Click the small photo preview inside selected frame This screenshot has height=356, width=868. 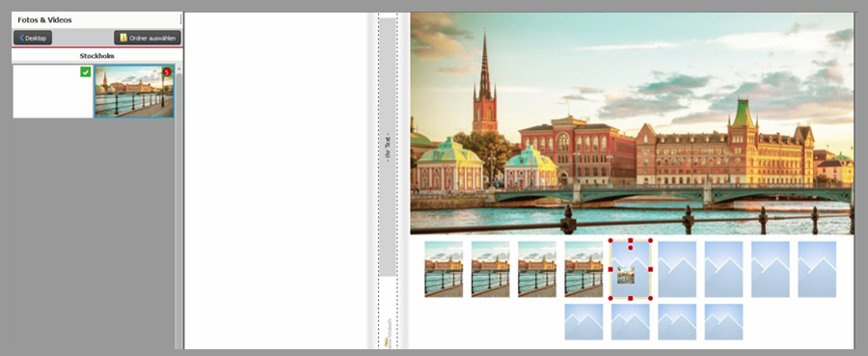pyautogui.click(x=626, y=275)
